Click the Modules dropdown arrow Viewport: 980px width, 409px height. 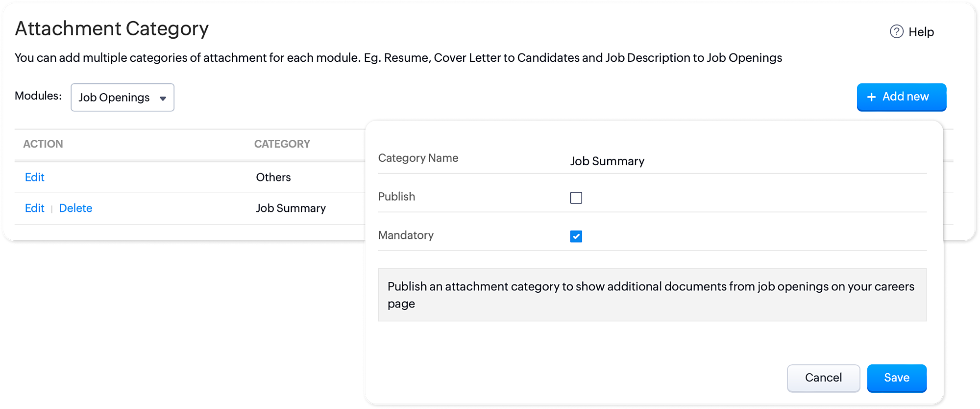(163, 98)
